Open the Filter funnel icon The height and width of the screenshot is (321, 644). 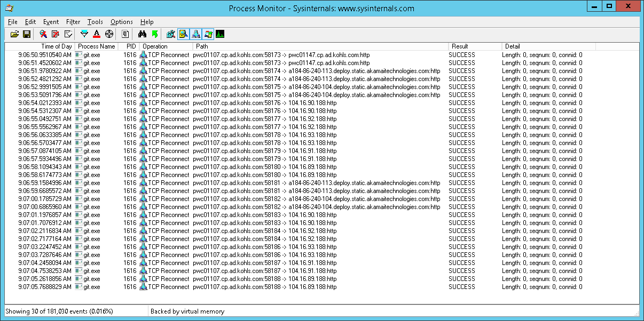pos(84,34)
